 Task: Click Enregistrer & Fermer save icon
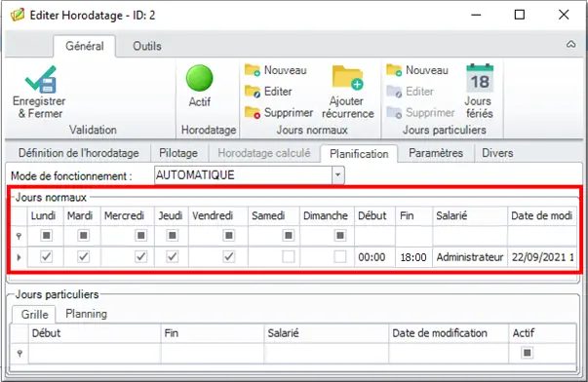click(x=41, y=80)
